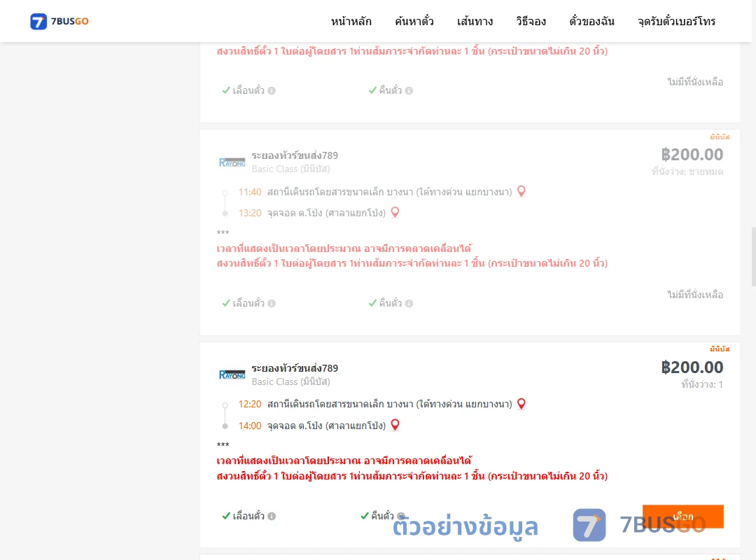This screenshot has width=756, height=560.
Task: Click มินิบัส tag on the 12:20 trip card
Action: click(720, 349)
